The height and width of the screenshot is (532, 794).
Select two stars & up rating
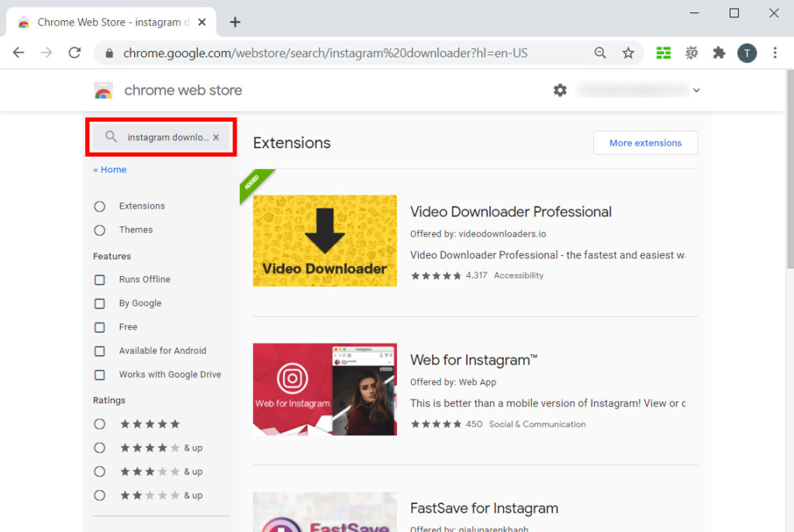99,496
